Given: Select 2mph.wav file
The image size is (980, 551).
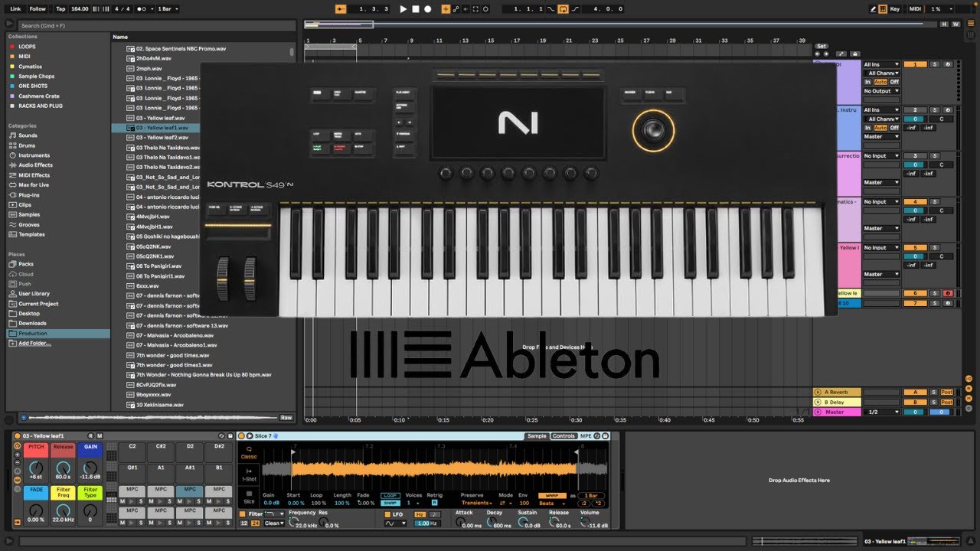Looking at the screenshot, I should [x=149, y=68].
